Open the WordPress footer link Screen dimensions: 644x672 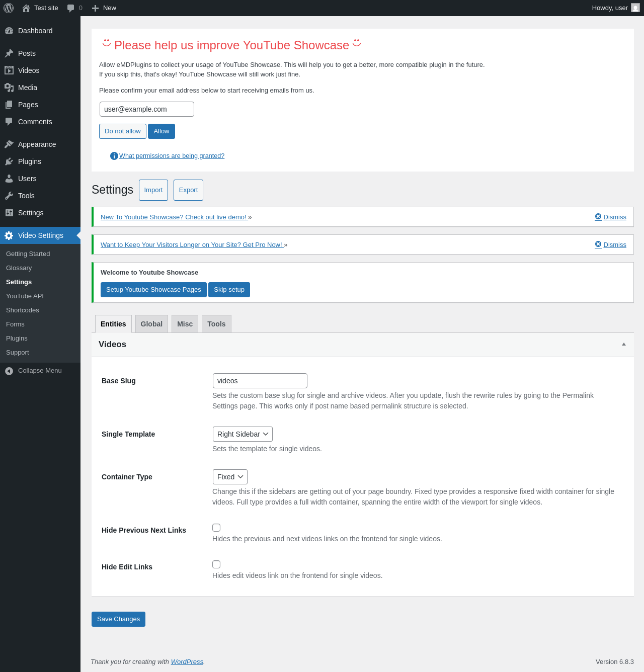tap(187, 662)
